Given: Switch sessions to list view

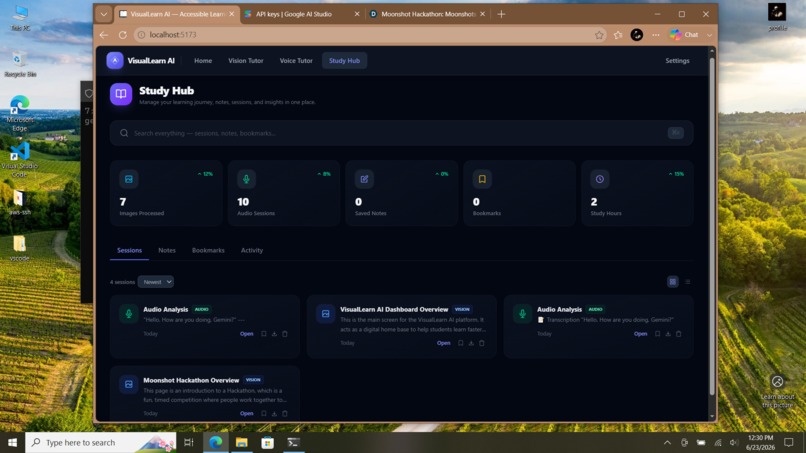Looking at the screenshot, I should (687, 282).
